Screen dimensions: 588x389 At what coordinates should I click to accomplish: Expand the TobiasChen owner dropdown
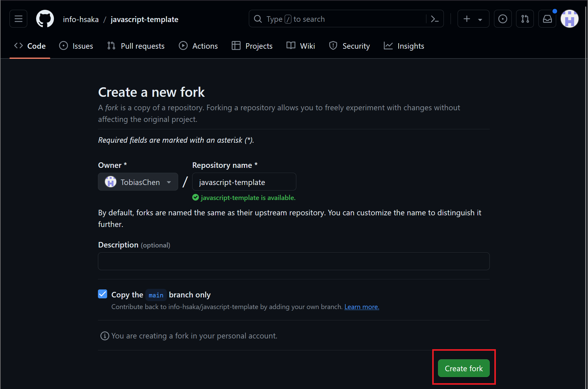coord(138,182)
